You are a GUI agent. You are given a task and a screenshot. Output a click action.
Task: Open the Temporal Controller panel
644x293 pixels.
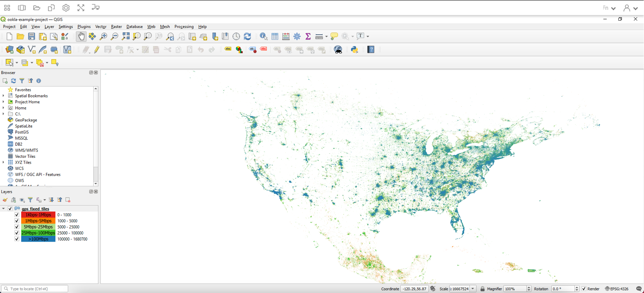coord(236,37)
